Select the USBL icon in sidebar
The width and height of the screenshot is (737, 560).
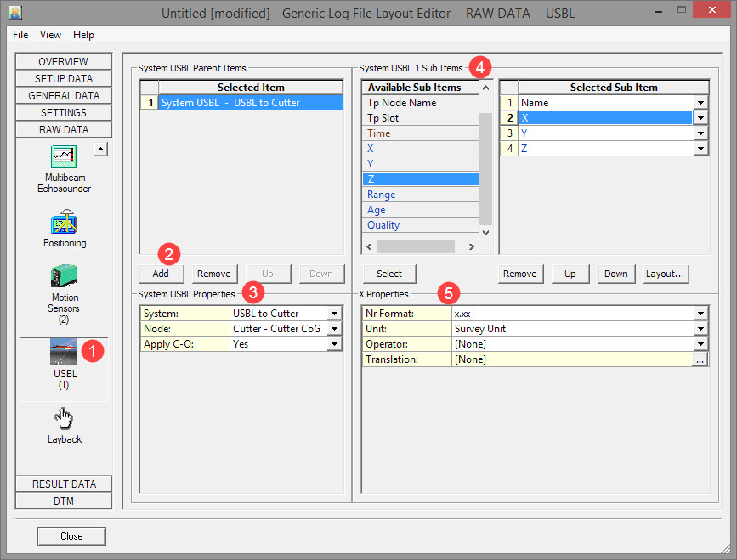coord(65,352)
